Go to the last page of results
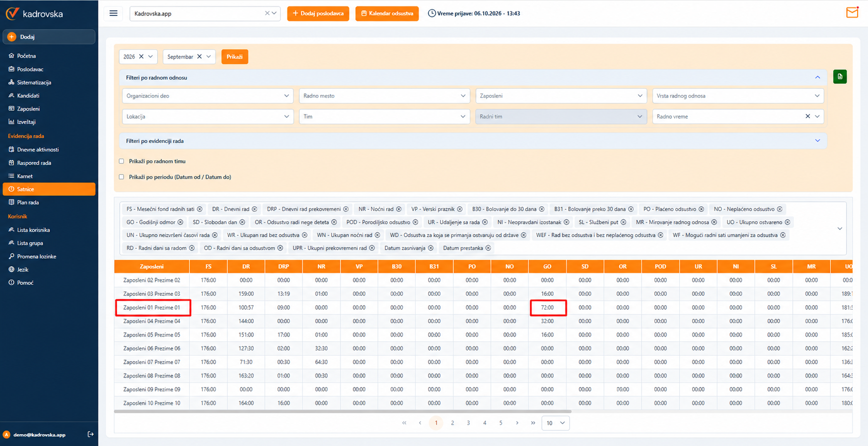The height and width of the screenshot is (446, 868). click(x=533, y=423)
